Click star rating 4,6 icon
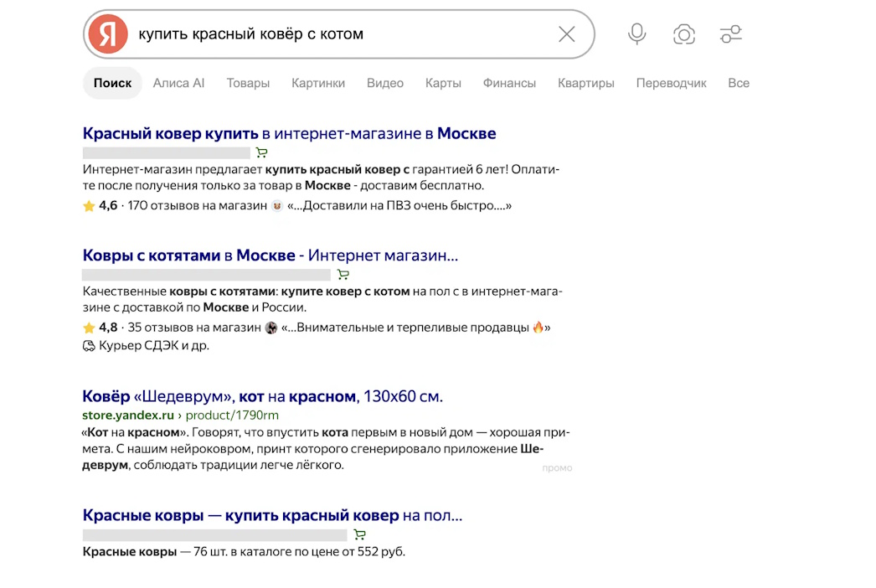 point(89,206)
